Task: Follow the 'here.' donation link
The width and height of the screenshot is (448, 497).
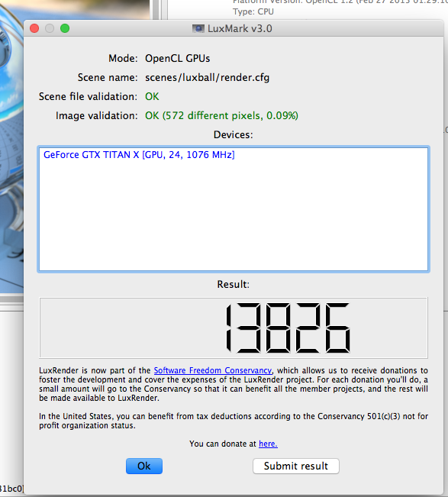Action: click(x=268, y=444)
